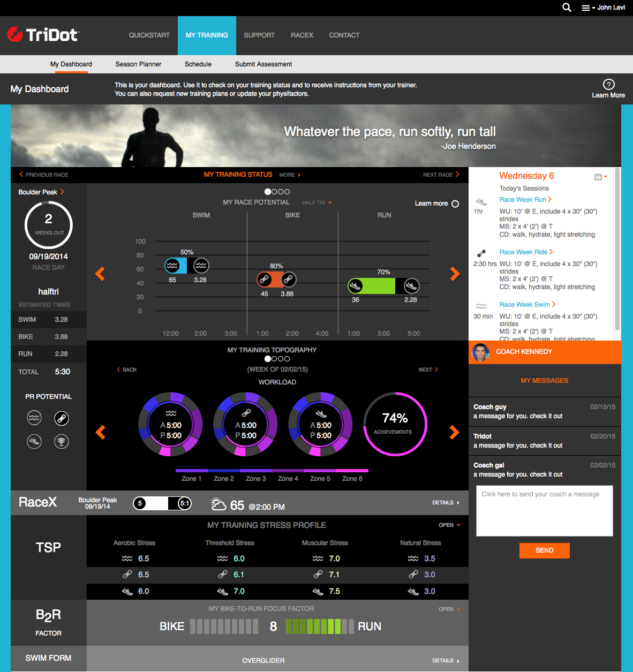
Task: Switch to the Season Planner tab
Action: 138,64
